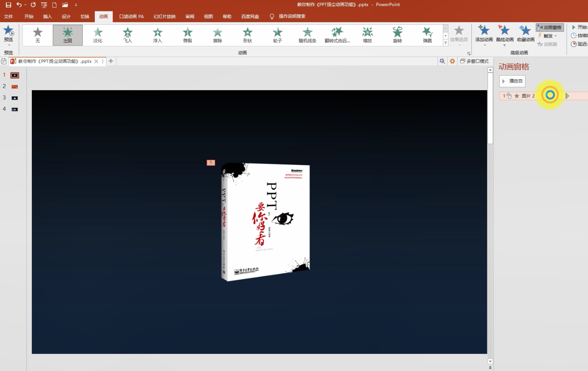Apply the 形状 shape animation

(247, 35)
